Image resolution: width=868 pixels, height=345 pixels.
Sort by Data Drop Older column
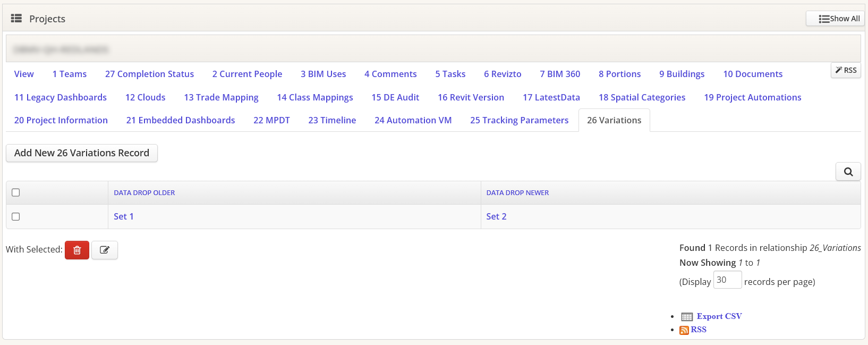144,192
